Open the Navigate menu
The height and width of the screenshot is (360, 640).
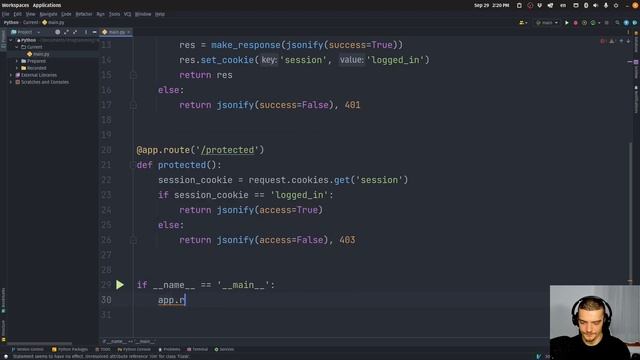48,14
